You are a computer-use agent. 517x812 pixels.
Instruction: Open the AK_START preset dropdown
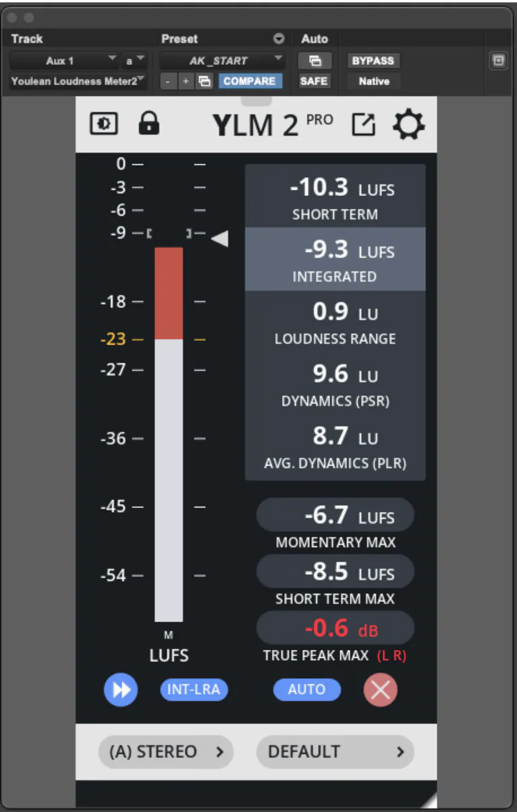tap(223, 61)
